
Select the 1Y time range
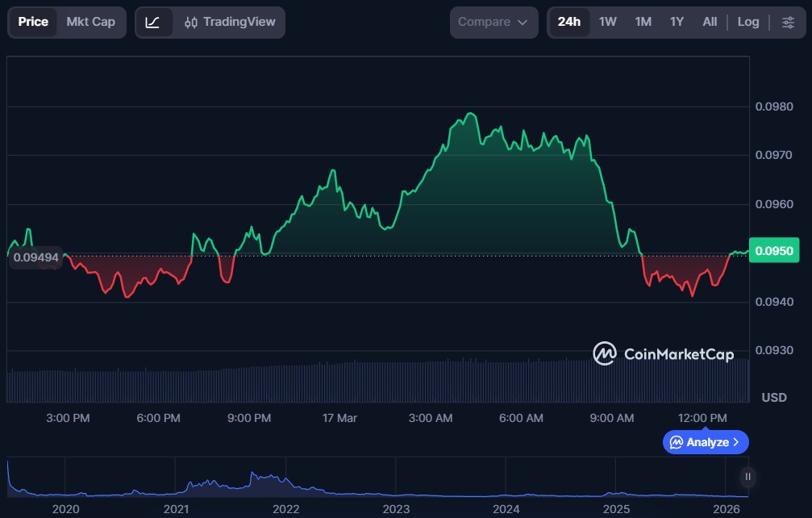[677, 22]
